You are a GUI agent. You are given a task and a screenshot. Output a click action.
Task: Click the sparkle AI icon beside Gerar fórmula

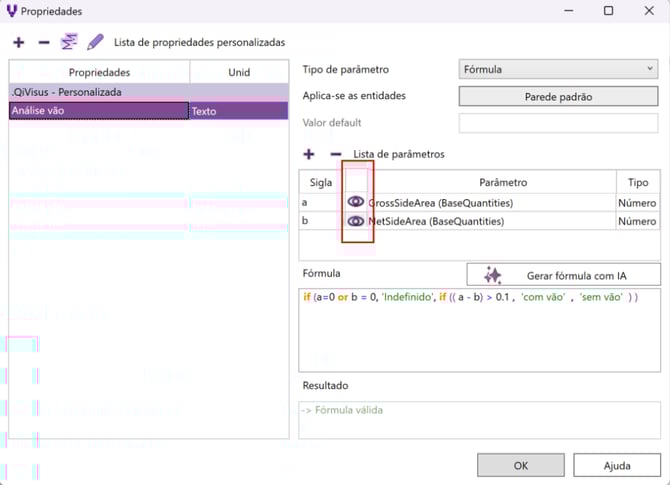pos(492,275)
